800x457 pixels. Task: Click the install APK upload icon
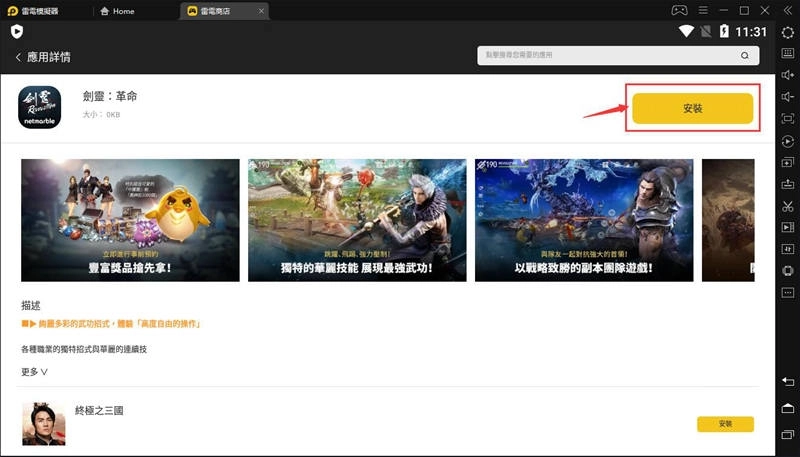coord(788,184)
